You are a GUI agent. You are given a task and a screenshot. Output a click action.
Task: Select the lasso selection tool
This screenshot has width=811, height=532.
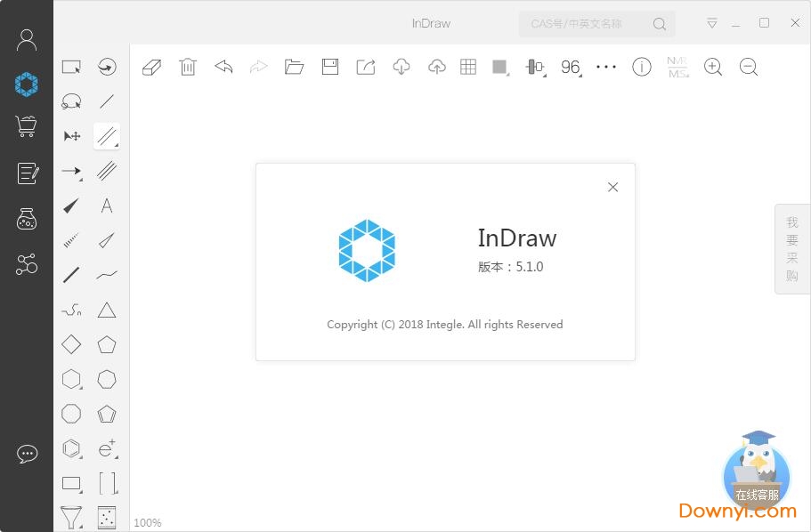pos(71,101)
